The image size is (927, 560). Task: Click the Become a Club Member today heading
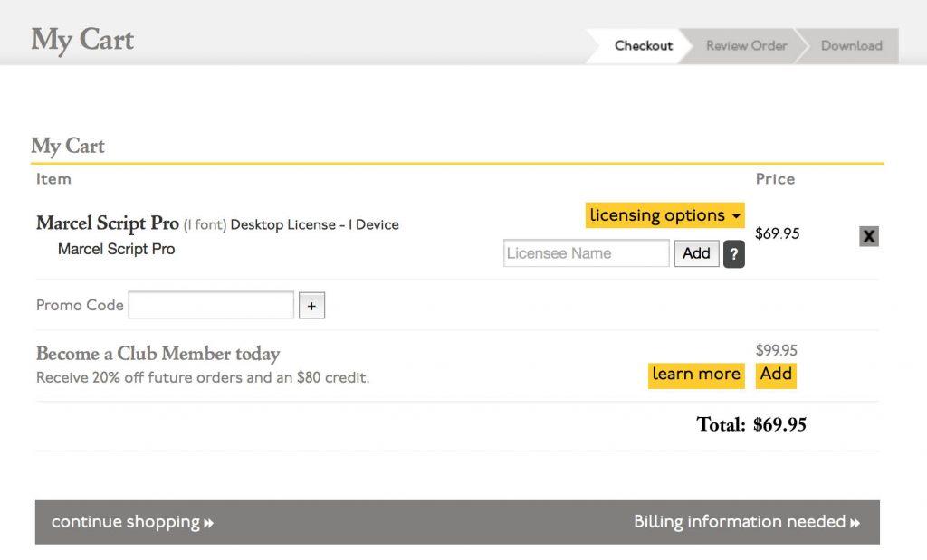158,354
